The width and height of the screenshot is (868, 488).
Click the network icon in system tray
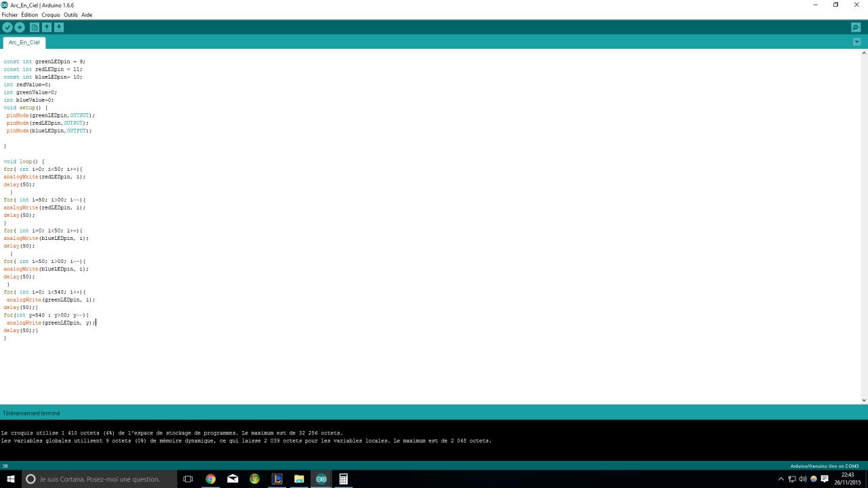[791, 479]
